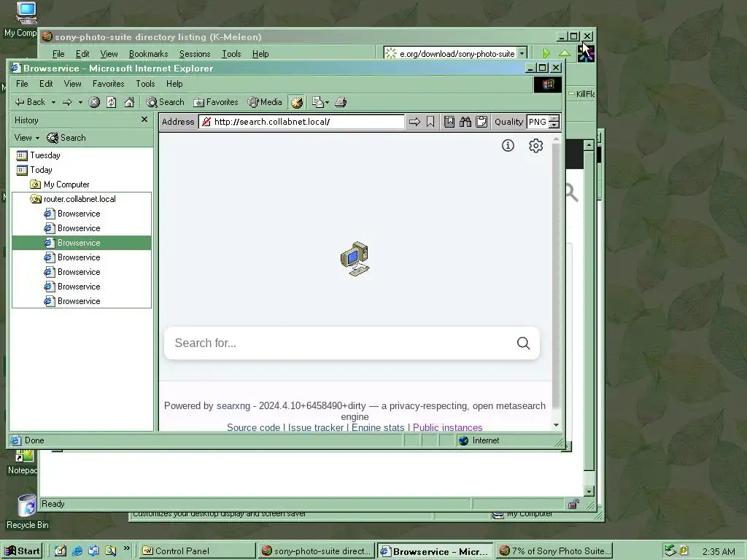Click the K-Meleon throbber logo icon
This screenshot has height=560, width=747.
[586, 52]
